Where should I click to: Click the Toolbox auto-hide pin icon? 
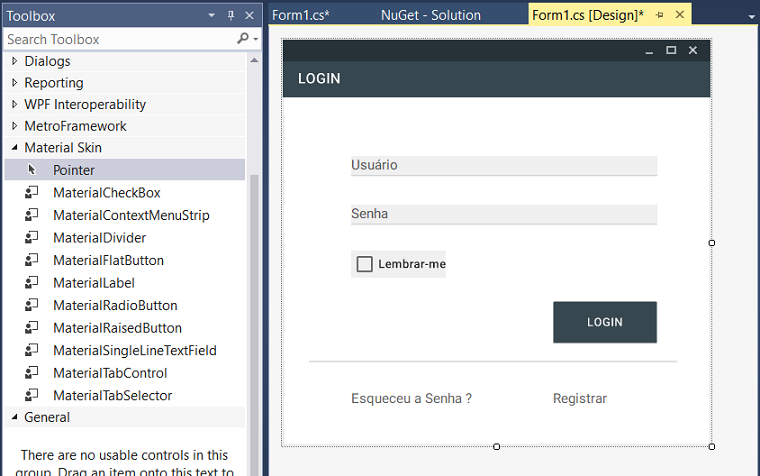point(231,16)
